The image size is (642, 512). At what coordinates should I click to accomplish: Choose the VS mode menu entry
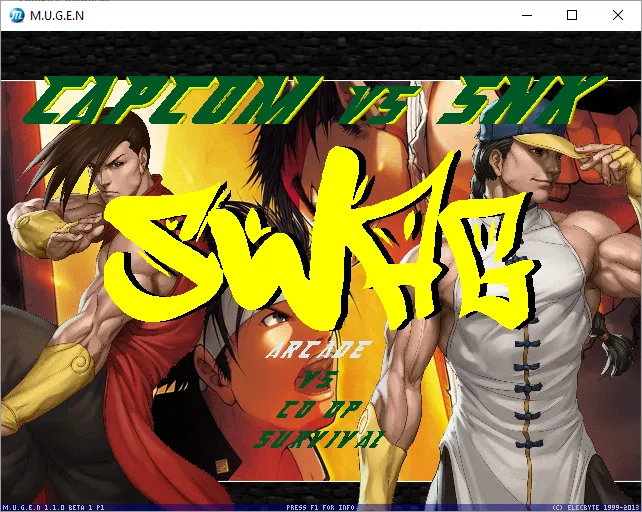point(319,379)
